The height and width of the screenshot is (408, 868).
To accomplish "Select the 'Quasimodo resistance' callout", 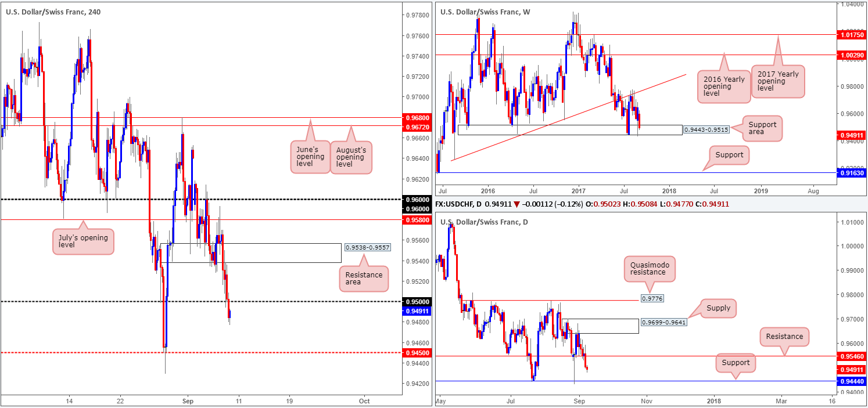I will pos(650,269).
